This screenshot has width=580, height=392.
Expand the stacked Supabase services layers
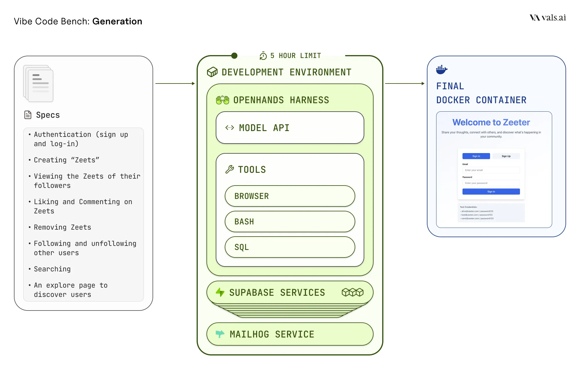click(x=290, y=310)
